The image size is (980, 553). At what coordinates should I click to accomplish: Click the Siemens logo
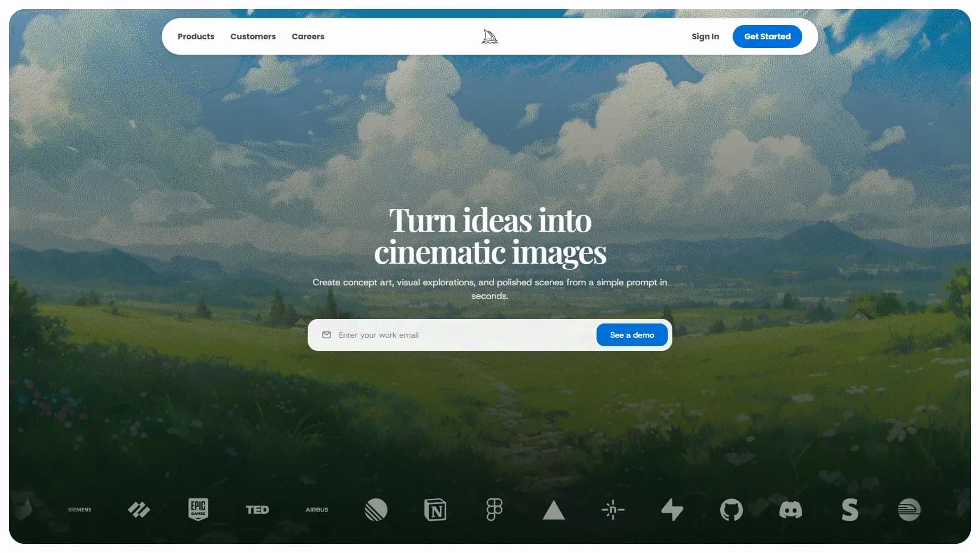click(80, 510)
